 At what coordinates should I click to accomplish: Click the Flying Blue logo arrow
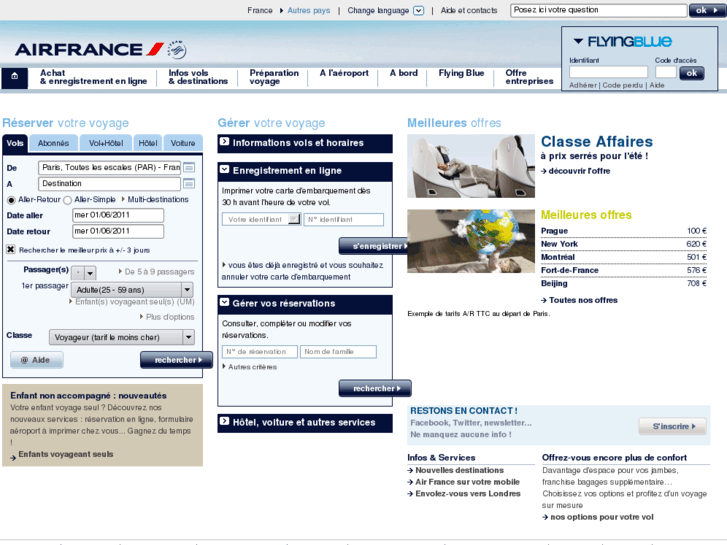[x=578, y=41]
